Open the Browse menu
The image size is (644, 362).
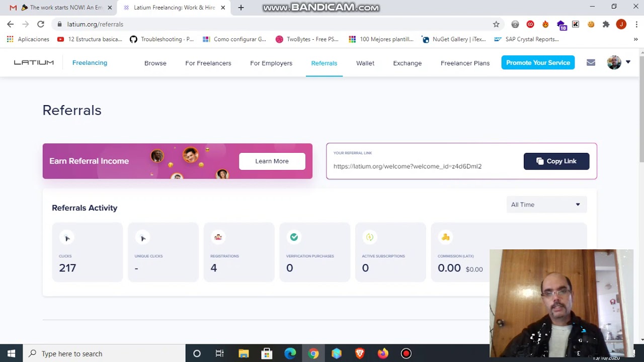155,63
